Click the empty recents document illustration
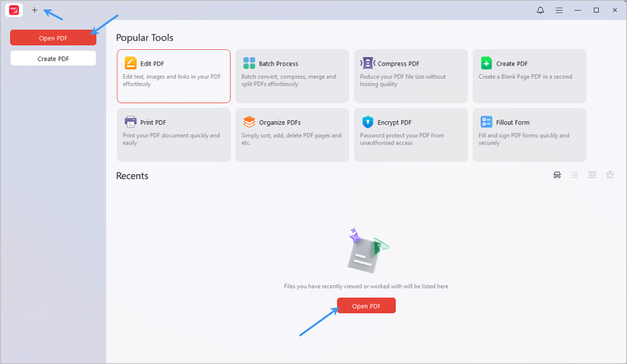 pos(367,251)
